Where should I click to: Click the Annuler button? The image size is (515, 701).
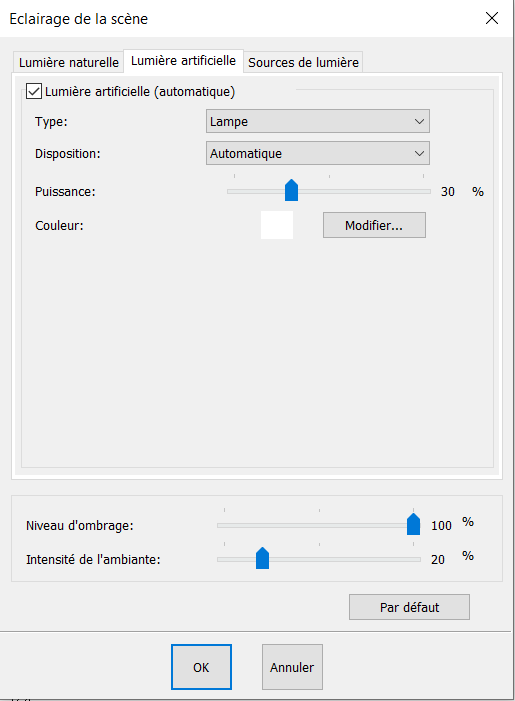[x=292, y=667]
